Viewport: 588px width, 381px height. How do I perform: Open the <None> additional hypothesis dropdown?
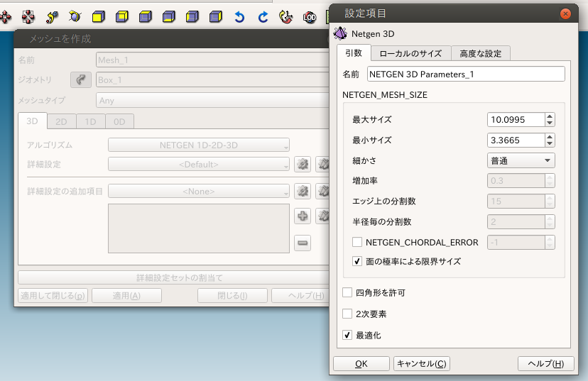pyautogui.click(x=199, y=191)
